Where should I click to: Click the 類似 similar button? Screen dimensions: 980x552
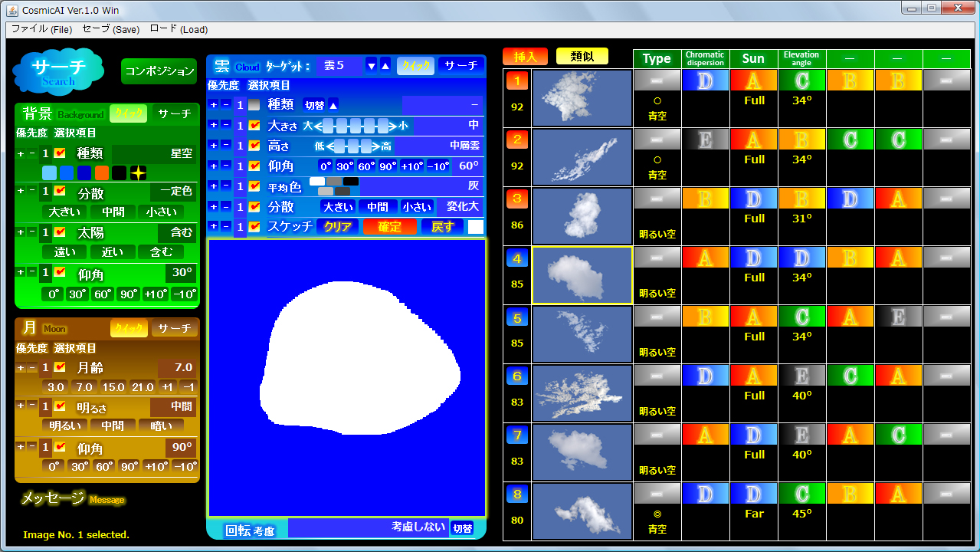click(x=582, y=56)
